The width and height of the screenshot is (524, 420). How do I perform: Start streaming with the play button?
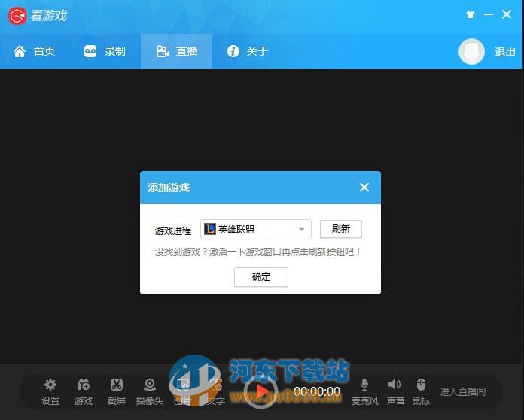260,391
